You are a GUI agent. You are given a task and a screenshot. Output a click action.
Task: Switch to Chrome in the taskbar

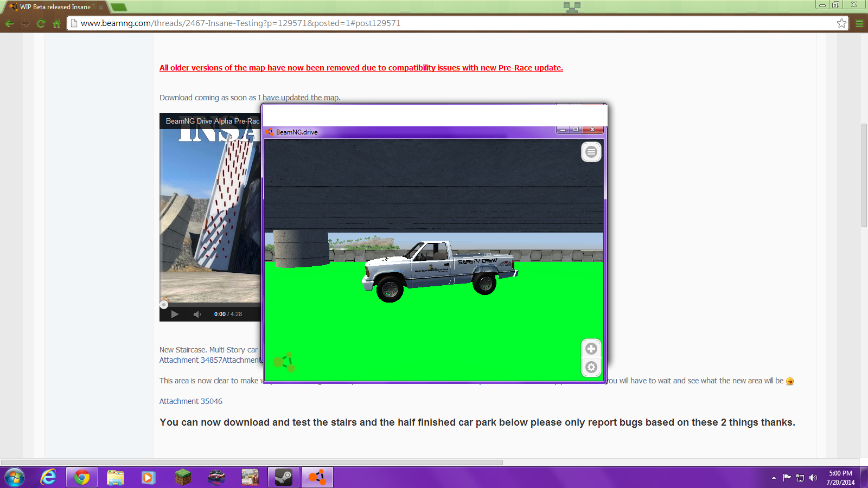tap(82, 478)
